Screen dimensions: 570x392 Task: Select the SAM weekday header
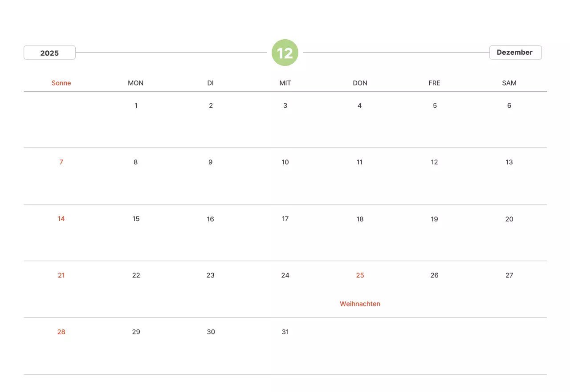coord(509,83)
